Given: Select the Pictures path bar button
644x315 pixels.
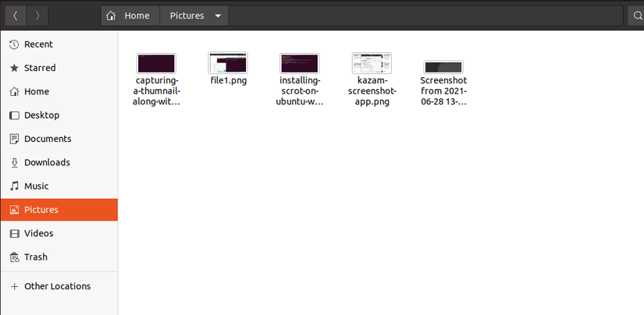Looking at the screenshot, I should tap(194, 16).
